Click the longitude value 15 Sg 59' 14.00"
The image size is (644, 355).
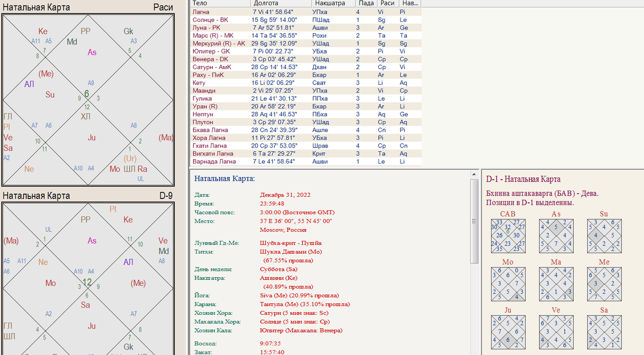(275, 19)
